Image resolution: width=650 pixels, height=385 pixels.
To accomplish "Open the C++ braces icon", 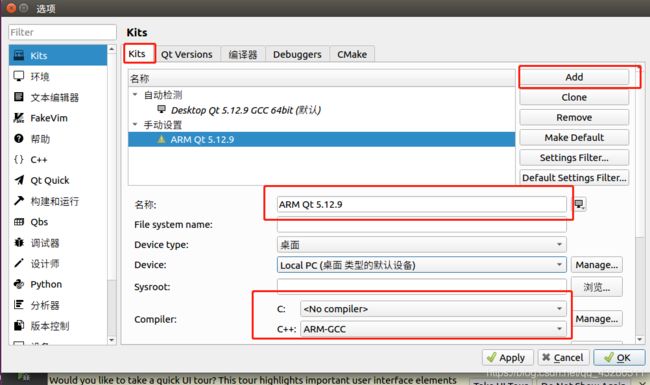I will pos(19,159).
